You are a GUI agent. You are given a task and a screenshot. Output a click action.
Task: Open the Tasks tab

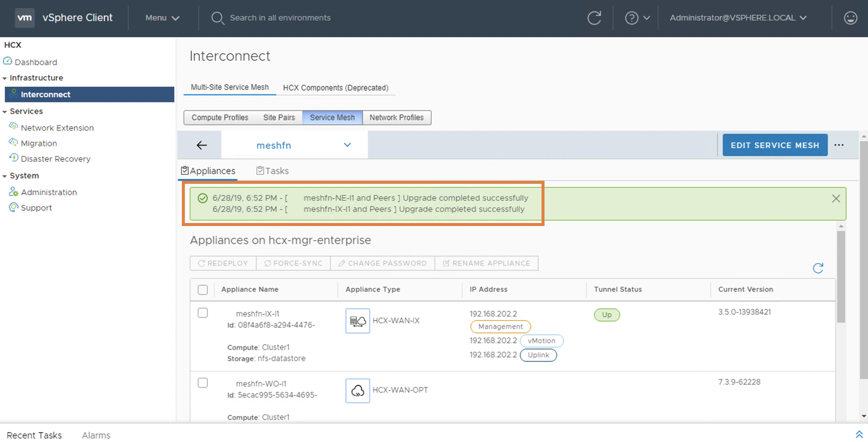tap(272, 171)
